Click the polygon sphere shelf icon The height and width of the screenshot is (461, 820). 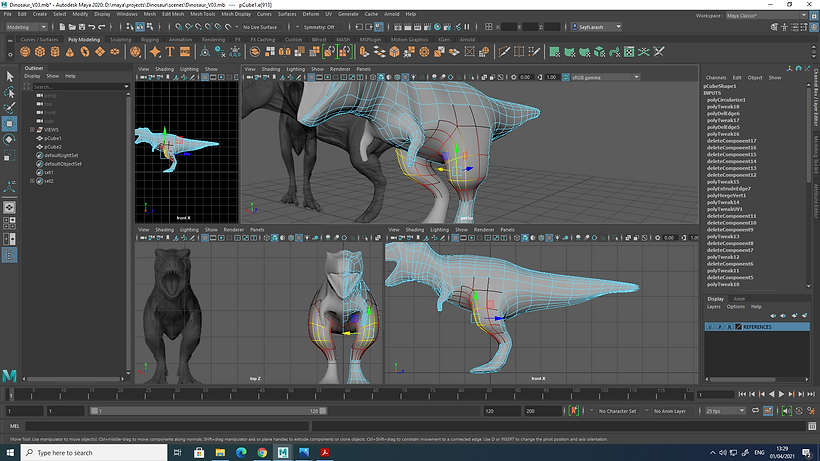tap(25, 52)
